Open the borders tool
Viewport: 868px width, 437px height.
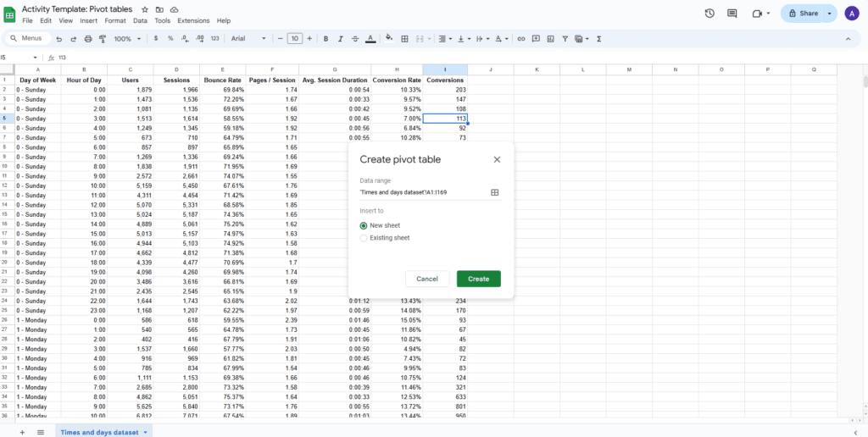404,39
